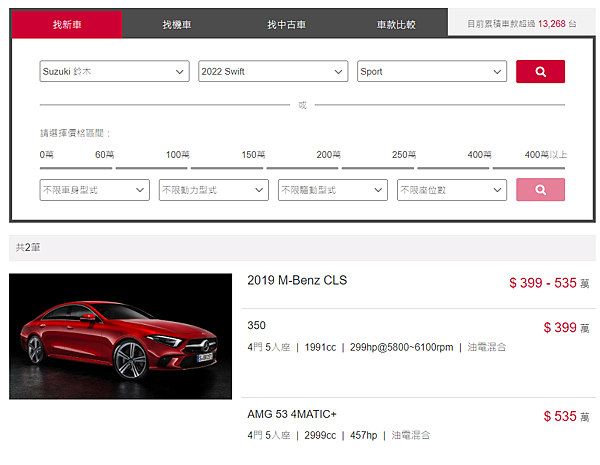Select the 0萬–60萬 price range segment
600x465 pixels.
tap(76, 168)
